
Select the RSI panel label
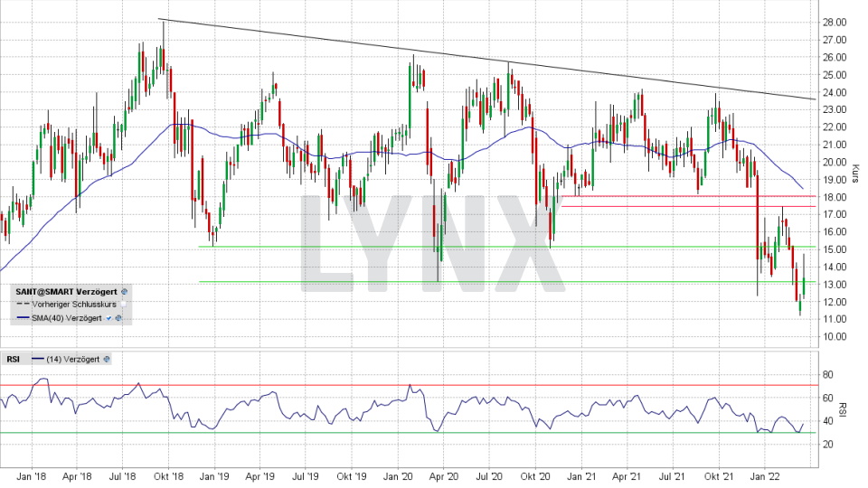[13, 359]
